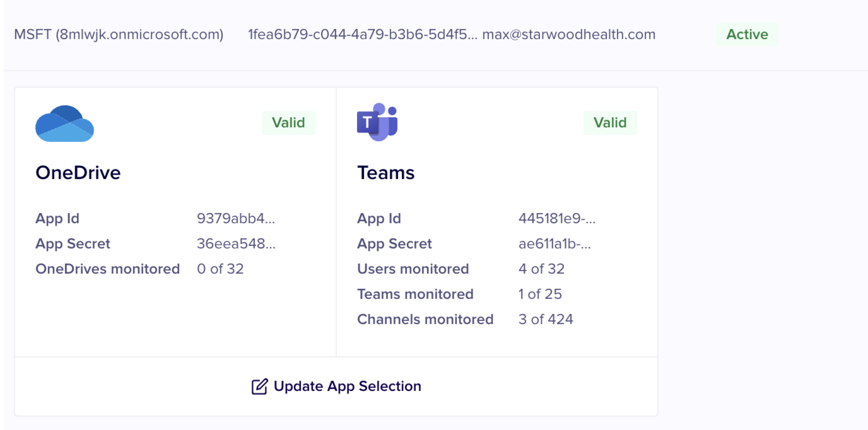Click the Microsoft Teams logo icon
This screenshot has height=430, width=868.
coord(378,122)
